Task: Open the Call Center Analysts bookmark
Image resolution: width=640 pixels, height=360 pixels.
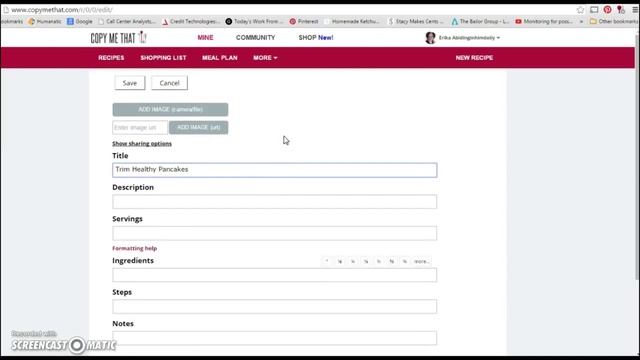Action: 127,21
